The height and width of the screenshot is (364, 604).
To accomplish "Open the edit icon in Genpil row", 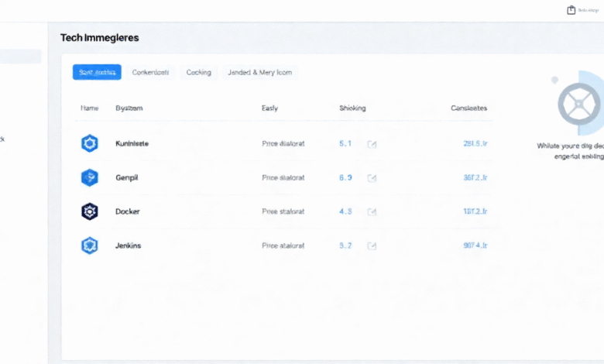I will coord(372,178).
